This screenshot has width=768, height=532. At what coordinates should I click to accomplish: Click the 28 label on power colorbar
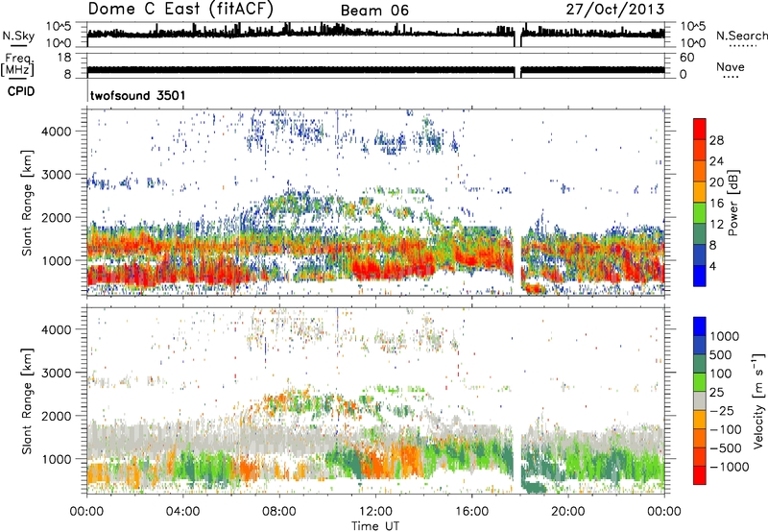[716, 140]
